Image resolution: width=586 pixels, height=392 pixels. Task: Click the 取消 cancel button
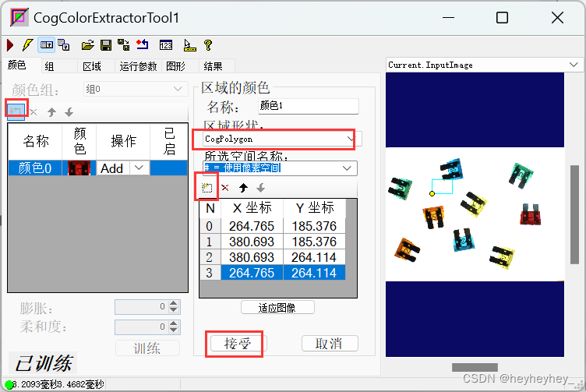(x=330, y=344)
